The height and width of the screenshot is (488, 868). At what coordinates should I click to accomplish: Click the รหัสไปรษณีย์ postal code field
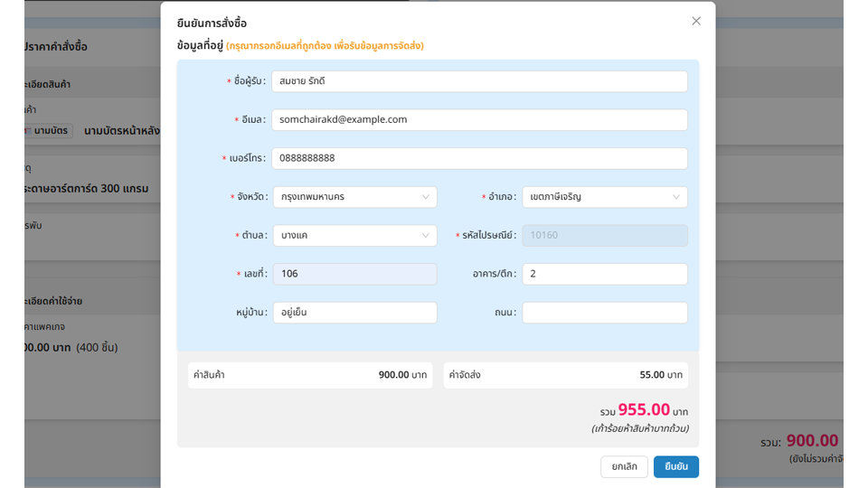pyautogui.click(x=604, y=236)
